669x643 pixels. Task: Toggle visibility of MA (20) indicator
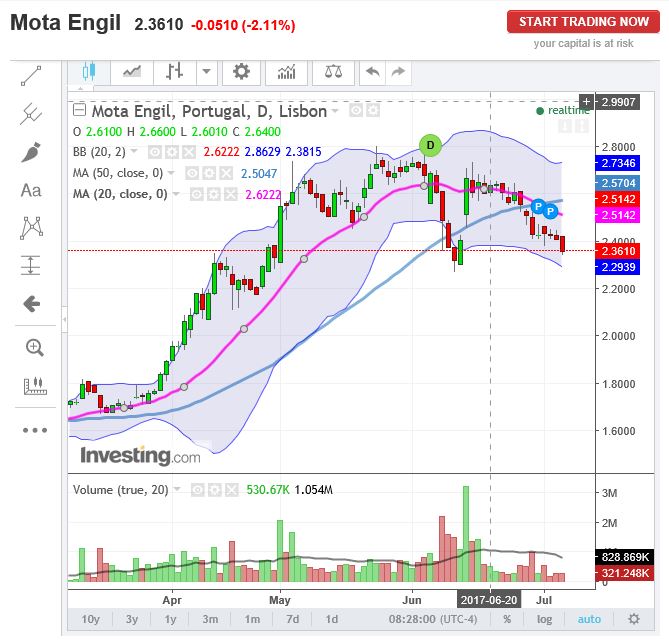coord(196,195)
